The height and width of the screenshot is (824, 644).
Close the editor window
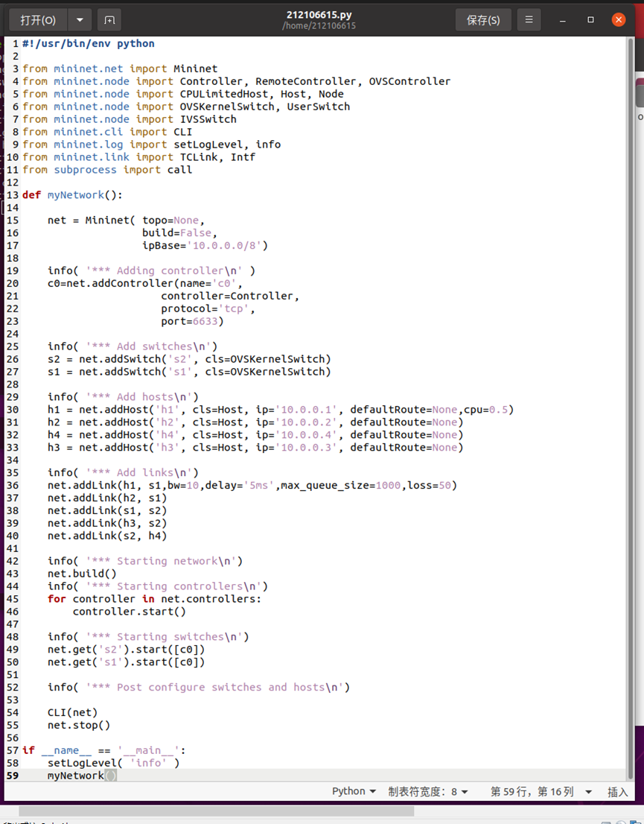pyautogui.click(x=619, y=20)
